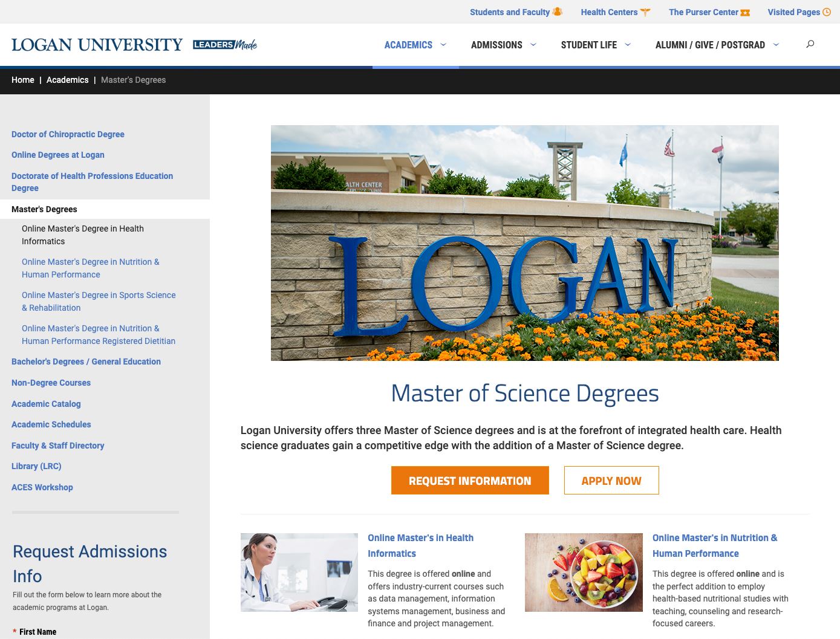Click the Master's Degrees breadcrumb text
Screen dimensions: 840x639
click(x=133, y=80)
